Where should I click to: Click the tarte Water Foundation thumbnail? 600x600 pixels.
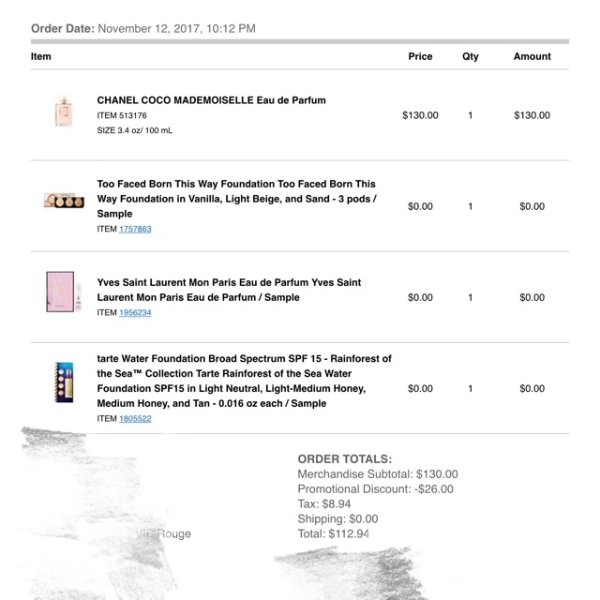pyautogui.click(x=64, y=382)
